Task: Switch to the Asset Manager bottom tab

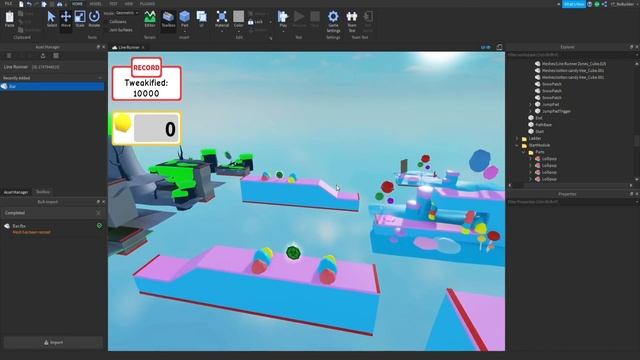Action: tap(16, 192)
